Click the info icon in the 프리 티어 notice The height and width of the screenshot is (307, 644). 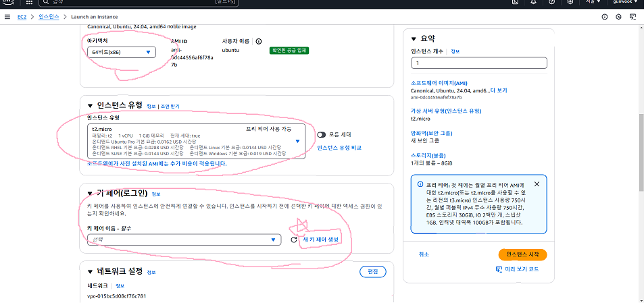tap(420, 184)
